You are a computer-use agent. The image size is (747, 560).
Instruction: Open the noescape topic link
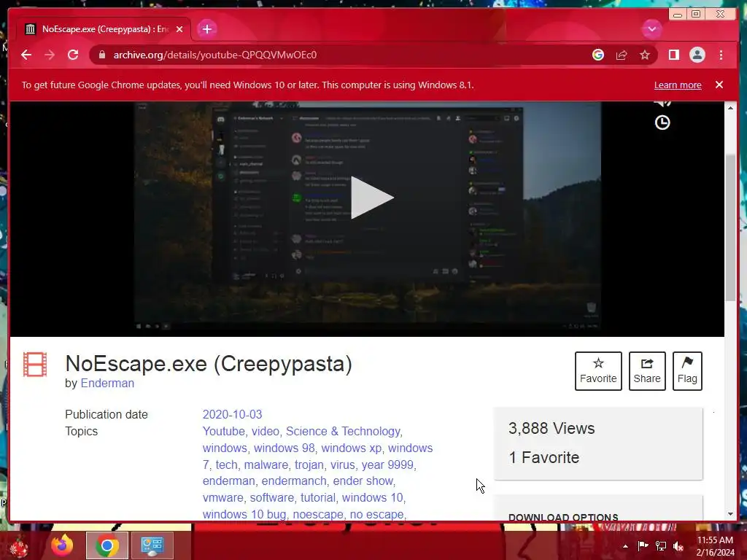coord(318,514)
